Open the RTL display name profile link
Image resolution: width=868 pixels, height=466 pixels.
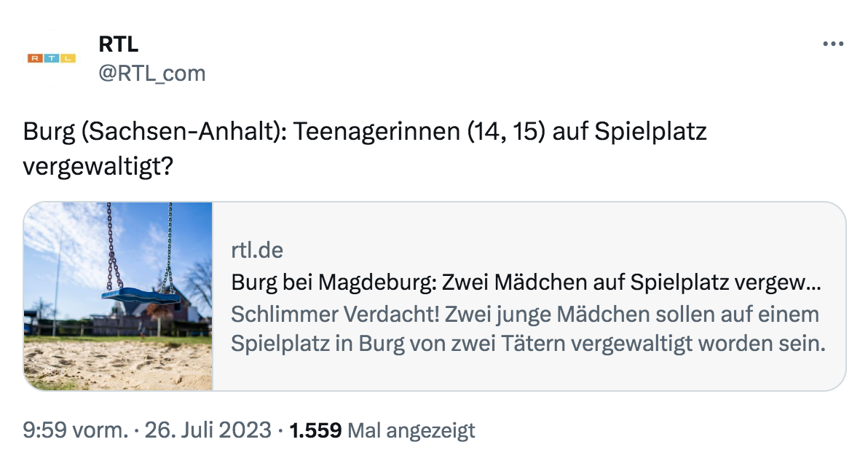coord(118,44)
